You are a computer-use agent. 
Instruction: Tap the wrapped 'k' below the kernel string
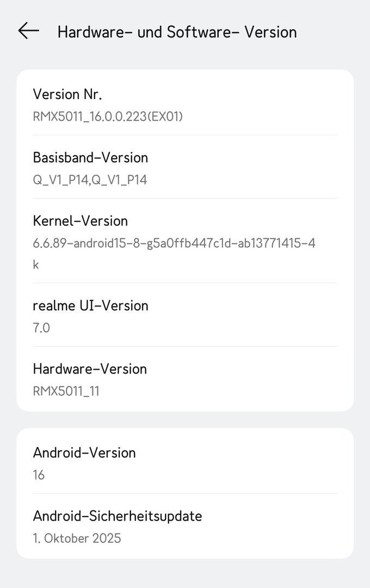coord(36,265)
